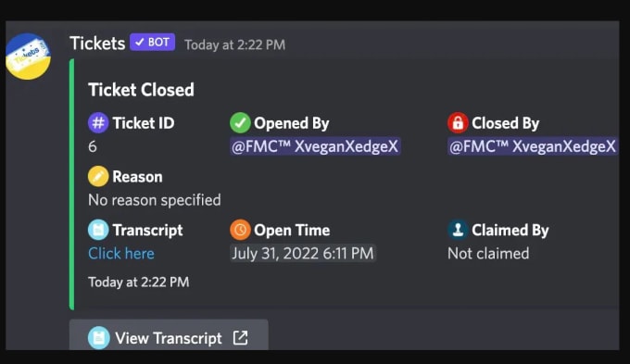Click the disk icon in View Transcript button
Image resolution: width=630 pixels, height=364 pixels.
tap(98, 338)
